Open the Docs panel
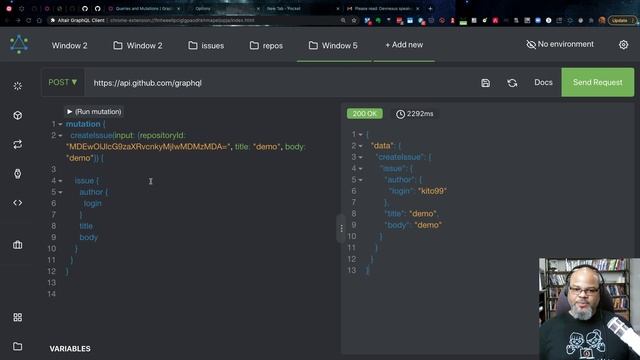The height and width of the screenshot is (360, 640). tap(543, 82)
